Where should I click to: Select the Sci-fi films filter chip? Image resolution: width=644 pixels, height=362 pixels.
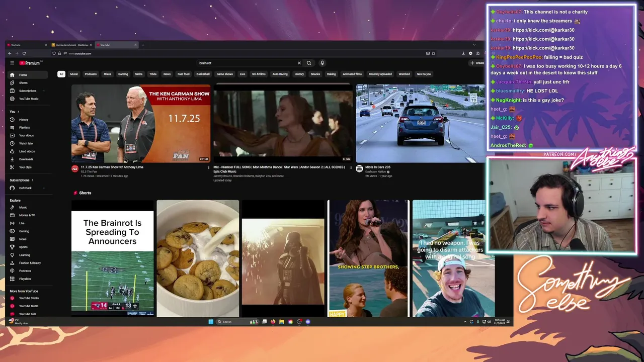(x=259, y=74)
